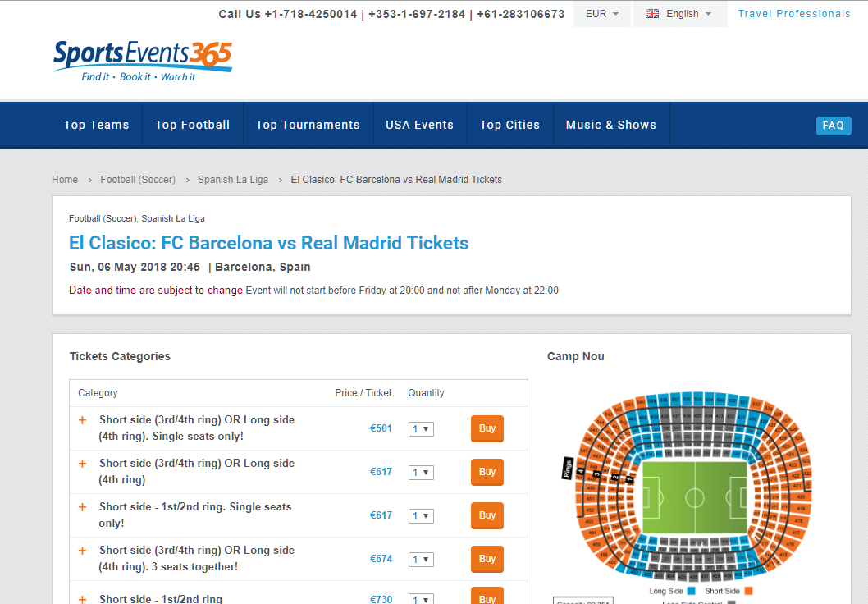Image resolution: width=868 pixels, height=604 pixels.
Task: Open the Music & Shows section
Action: click(x=611, y=125)
